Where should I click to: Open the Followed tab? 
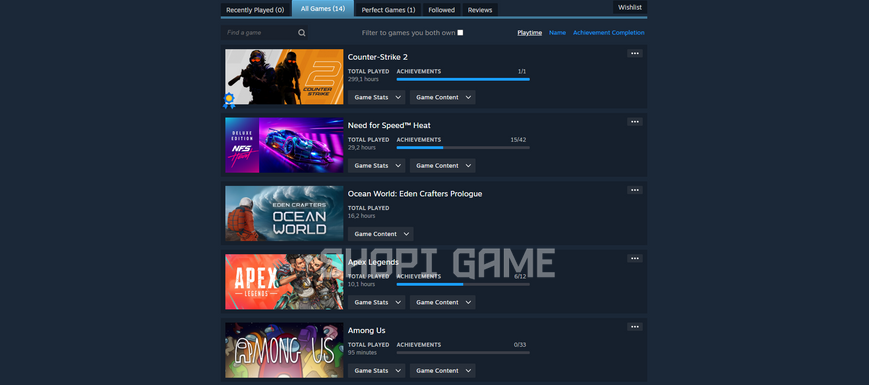(x=441, y=10)
